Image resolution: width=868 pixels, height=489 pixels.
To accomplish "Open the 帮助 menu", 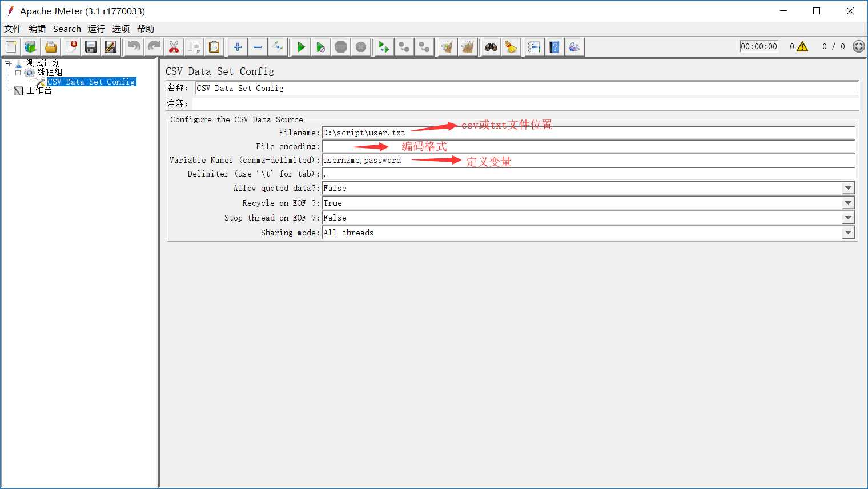I will (146, 29).
